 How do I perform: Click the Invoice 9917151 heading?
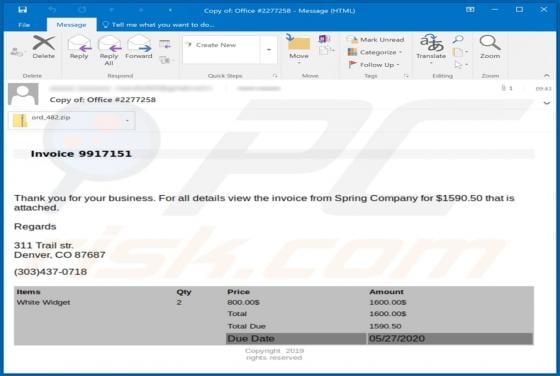(x=81, y=154)
